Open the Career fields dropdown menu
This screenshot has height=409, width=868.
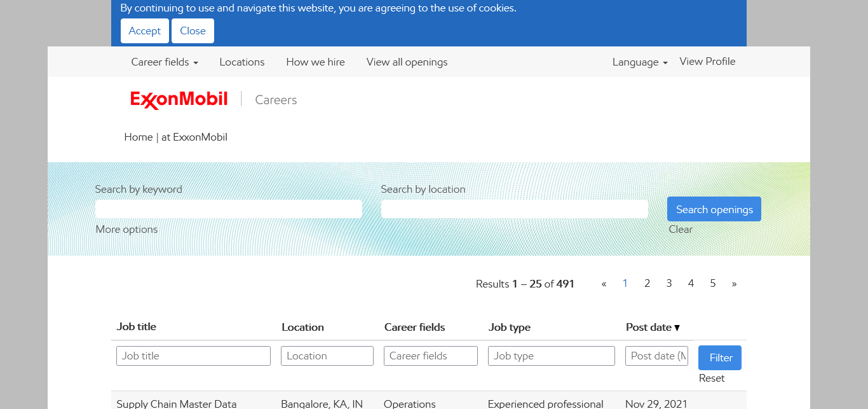[165, 62]
